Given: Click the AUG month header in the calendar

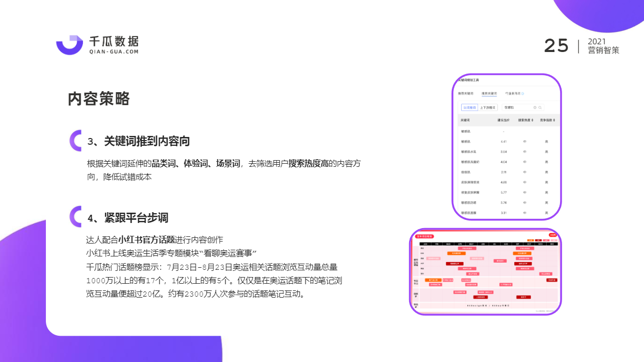Looking at the screenshot, I should coord(506,244).
